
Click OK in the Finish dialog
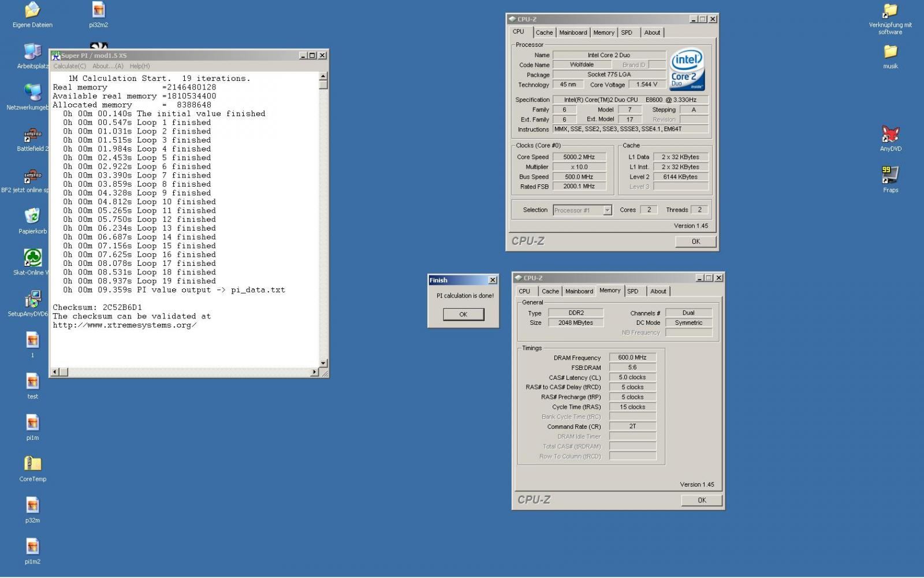(x=463, y=314)
